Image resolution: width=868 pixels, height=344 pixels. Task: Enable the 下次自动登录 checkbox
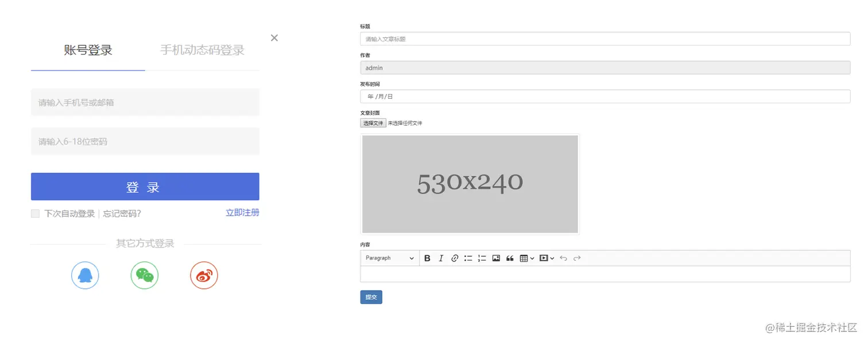pyautogui.click(x=36, y=213)
